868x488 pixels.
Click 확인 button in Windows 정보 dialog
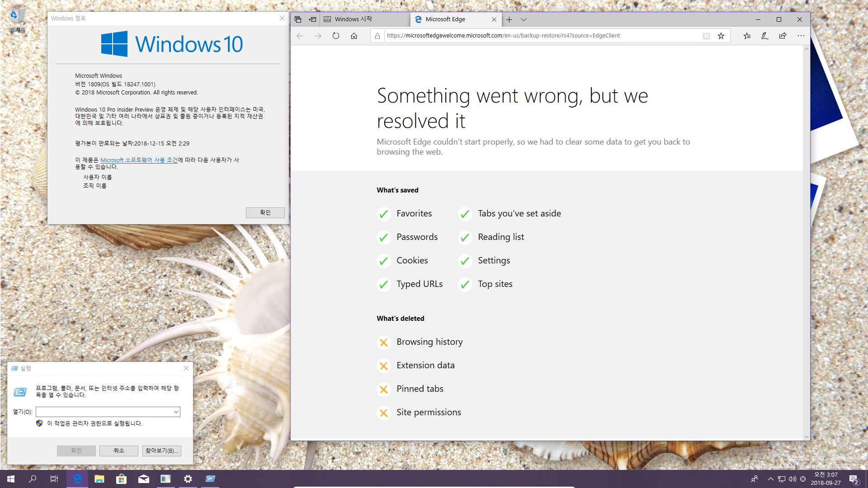[265, 212]
